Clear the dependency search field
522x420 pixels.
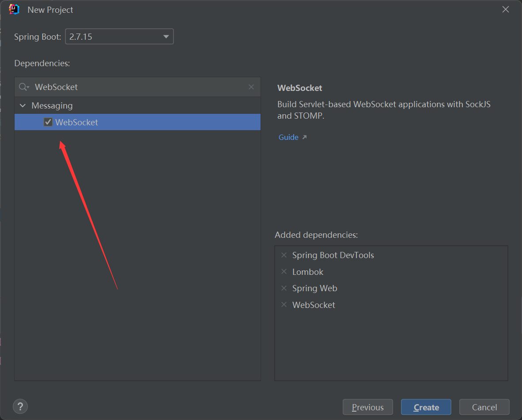point(251,87)
